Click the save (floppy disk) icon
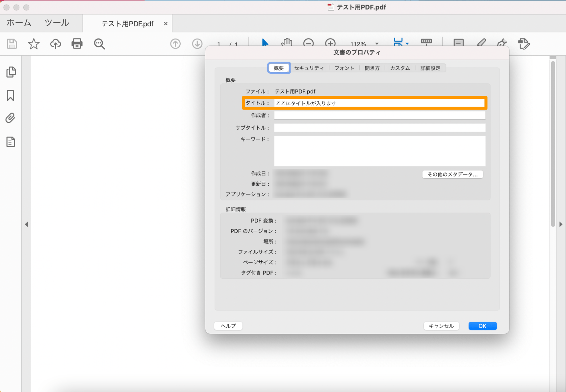 coord(12,44)
